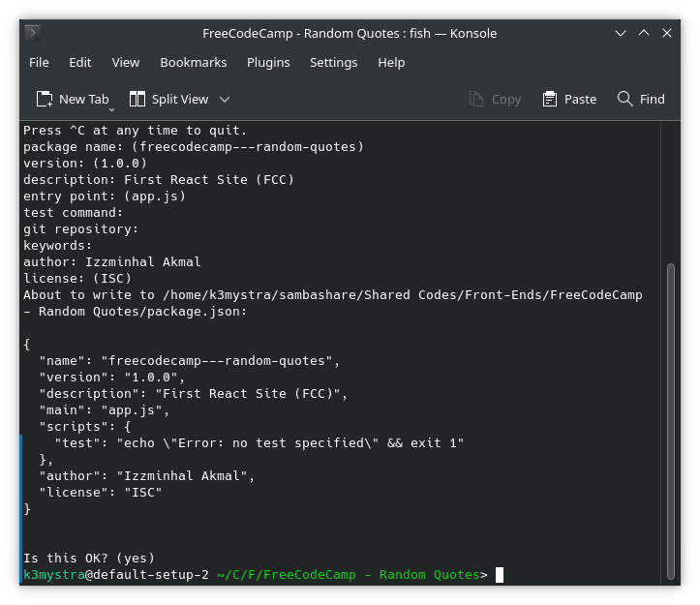700x605 pixels.
Task: Click the Copy button label
Action: (506, 99)
